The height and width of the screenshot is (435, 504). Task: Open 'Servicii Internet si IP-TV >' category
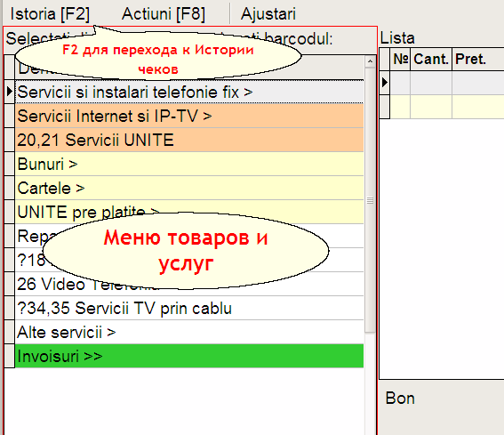tap(189, 116)
